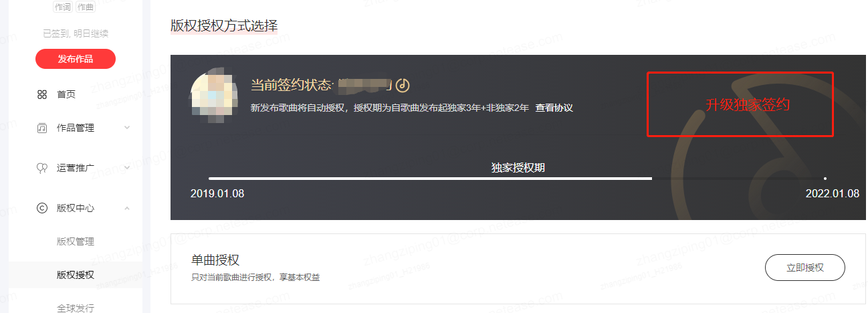Click the 版权中心 copyright icon
The width and height of the screenshot is (868, 313).
click(x=41, y=208)
